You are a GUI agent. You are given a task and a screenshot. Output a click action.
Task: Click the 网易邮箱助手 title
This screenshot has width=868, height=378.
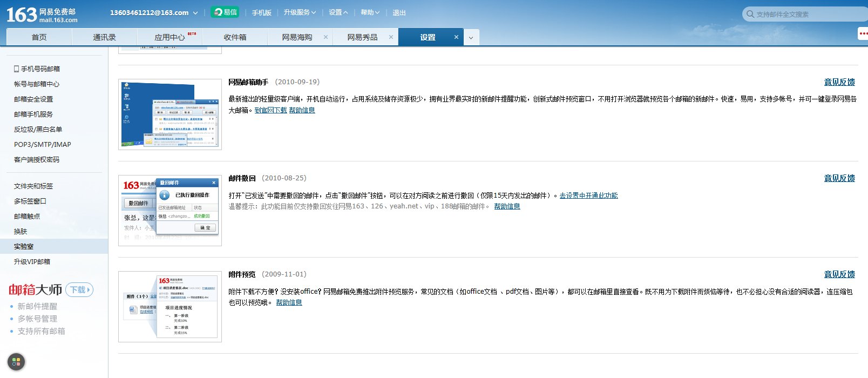[248, 82]
